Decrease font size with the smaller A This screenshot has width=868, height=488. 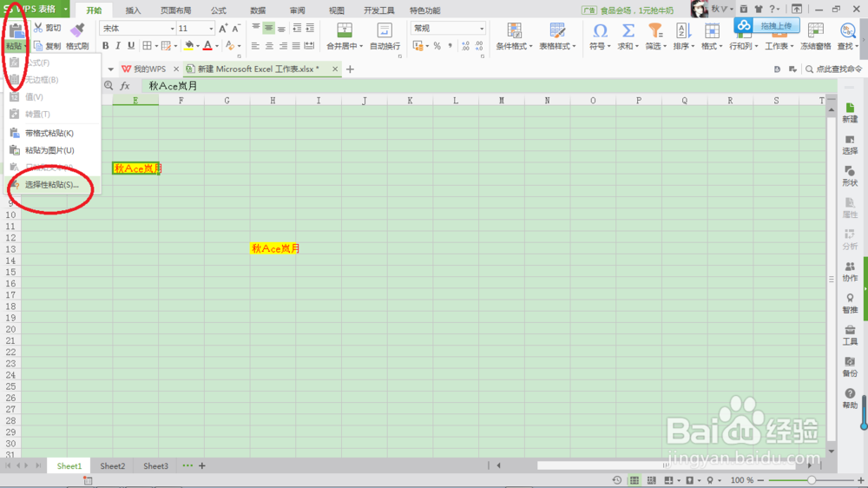(236, 29)
